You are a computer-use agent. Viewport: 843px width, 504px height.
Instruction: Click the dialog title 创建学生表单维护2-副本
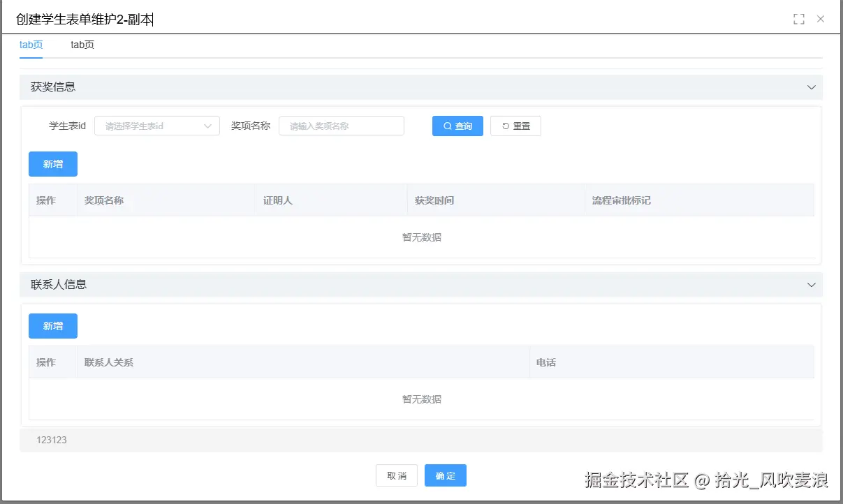84,20
